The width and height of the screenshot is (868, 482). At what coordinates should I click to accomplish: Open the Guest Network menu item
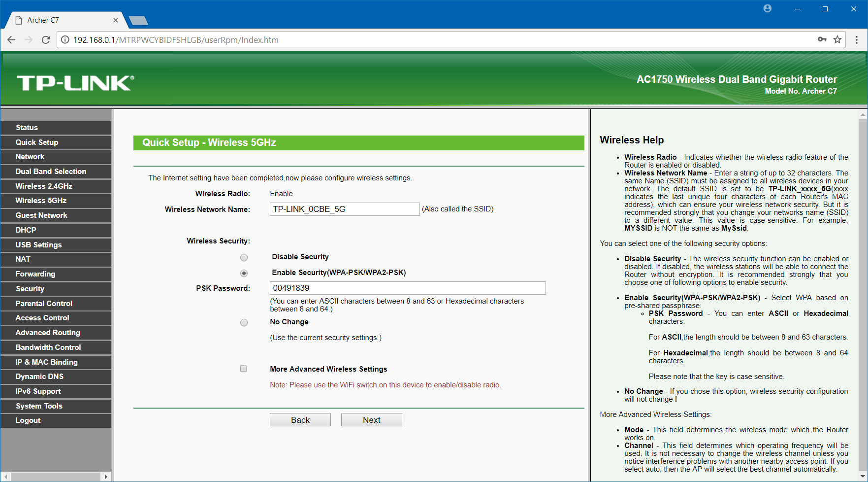(56, 215)
